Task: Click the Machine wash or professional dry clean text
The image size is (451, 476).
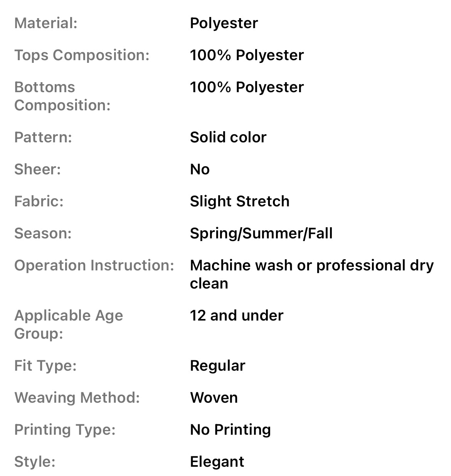Action: (311, 274)
